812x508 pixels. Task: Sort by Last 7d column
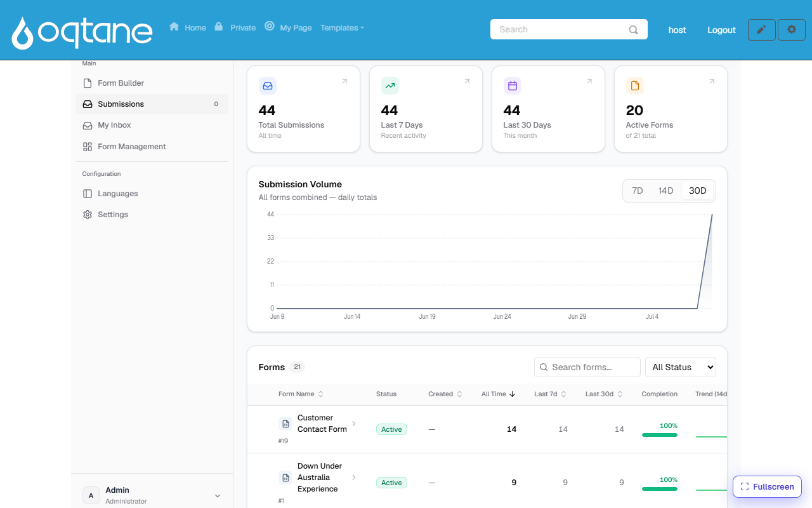(x=551, y=394)
